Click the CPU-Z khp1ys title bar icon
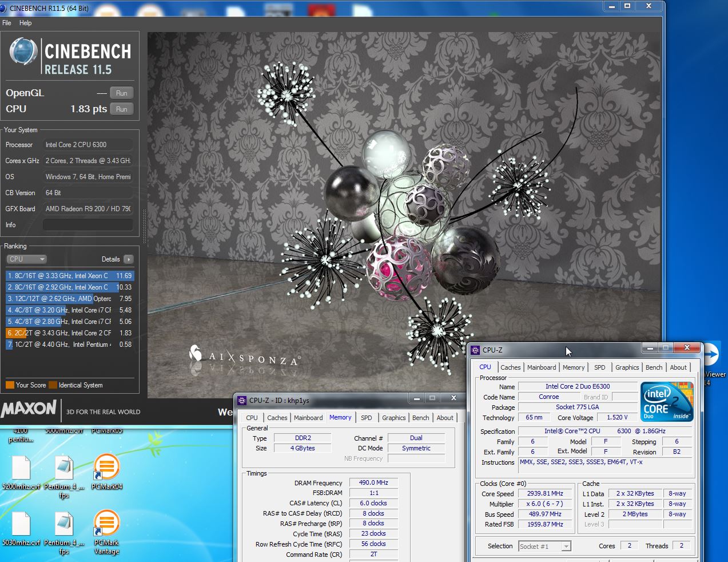The width and height of the screenshot is (728, 562). [242, 400]
